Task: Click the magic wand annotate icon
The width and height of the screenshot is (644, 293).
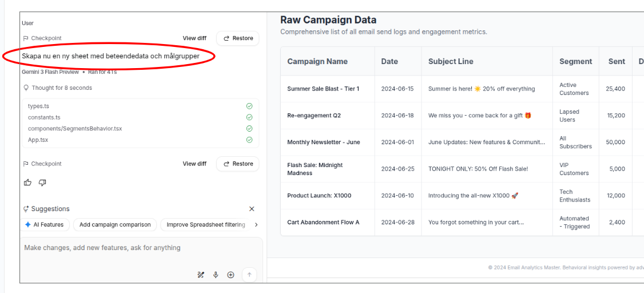Action: click(201, 275)
